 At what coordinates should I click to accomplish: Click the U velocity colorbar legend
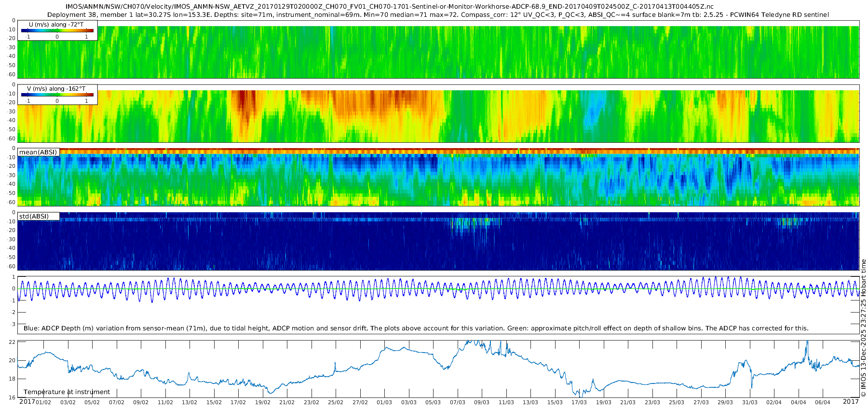[x=57, y=30]
